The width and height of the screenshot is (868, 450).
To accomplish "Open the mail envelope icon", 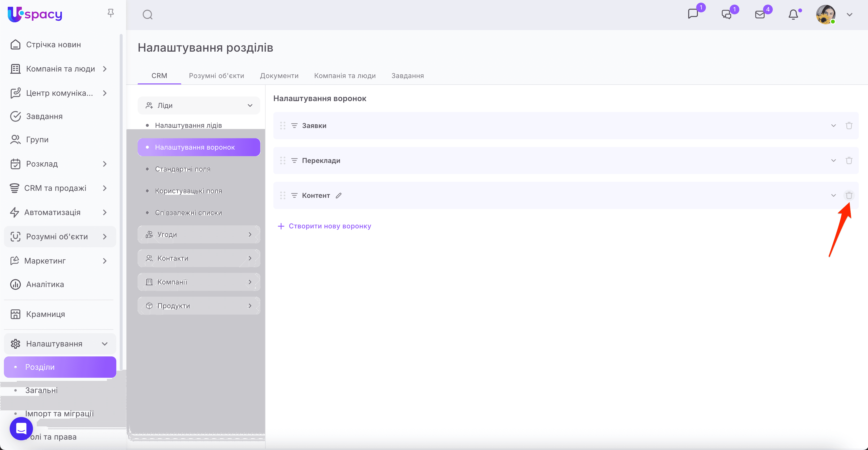I will coord(760,15).
